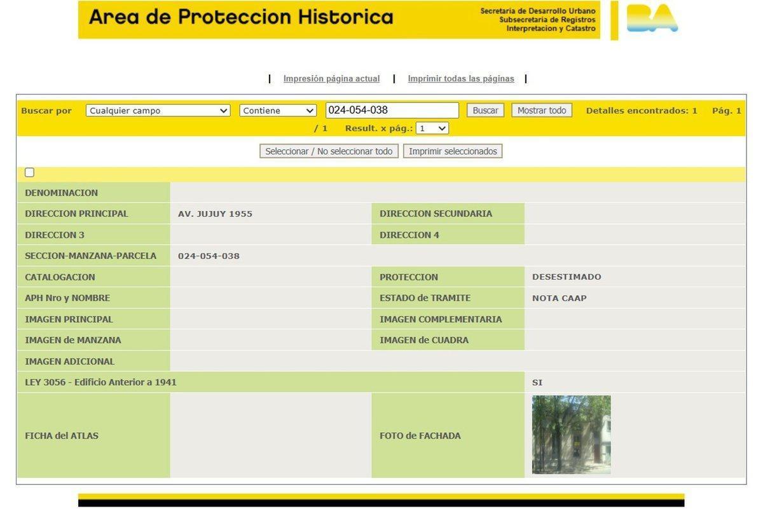Screen dimensions: 763x532
Task: Click the 'IMAGEN PRINCIPAL' label
Action: click(69, 319)
